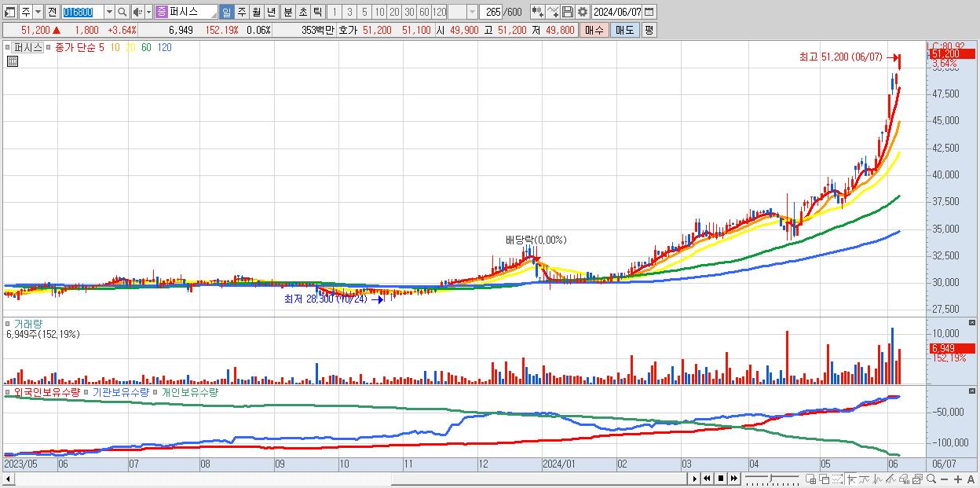This screenshot has height=488, width=980.
Task: Select the 초 second period toggle
Action: point(302,12)
